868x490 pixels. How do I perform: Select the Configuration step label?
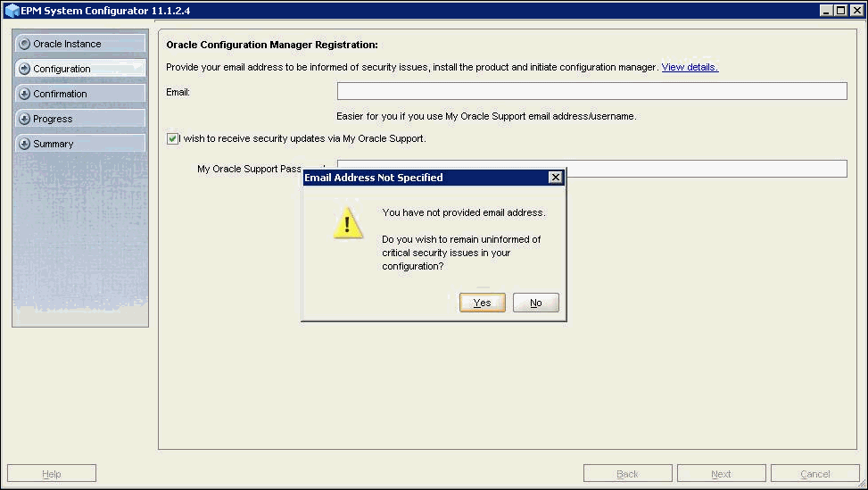pyautogui.click(x=62, y=69)
